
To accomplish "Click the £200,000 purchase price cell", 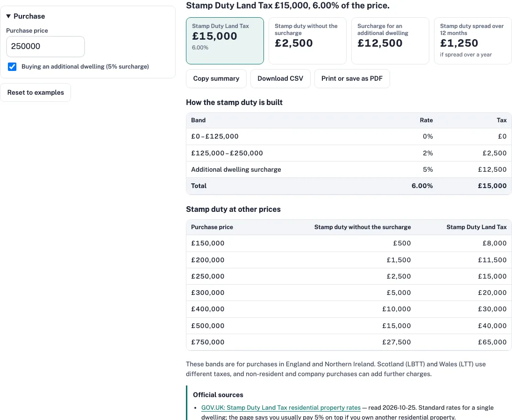I will pyautogui.click(x=208, y=260).
